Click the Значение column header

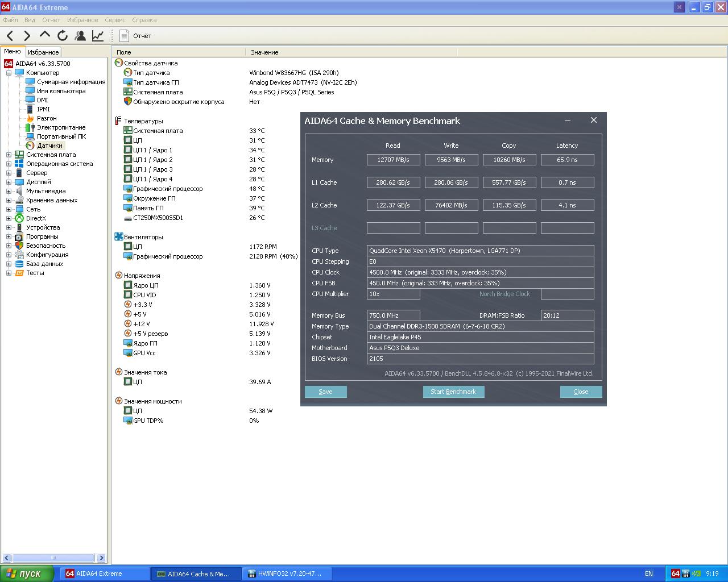[x=351, y=52]
